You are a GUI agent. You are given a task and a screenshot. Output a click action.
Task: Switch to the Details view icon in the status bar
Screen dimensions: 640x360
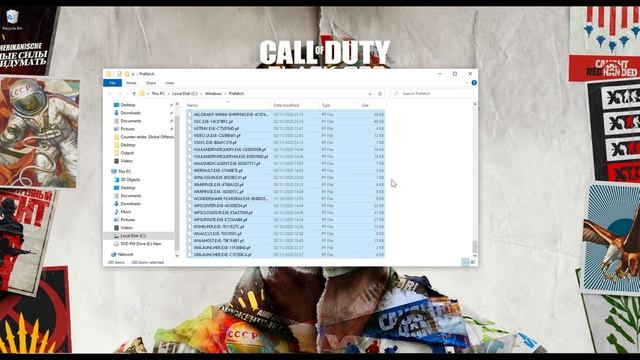click(465, 262)
